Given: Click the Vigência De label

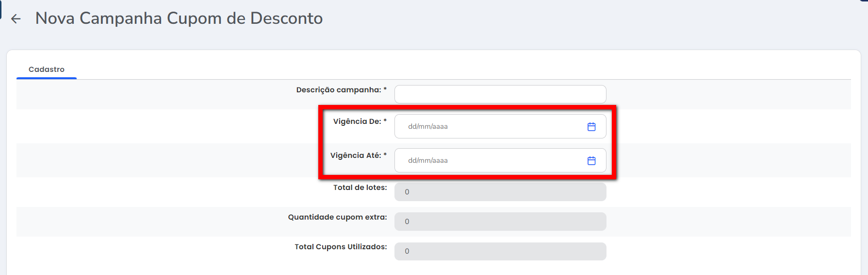Looking at the screenshot, I should click(357, 121).
